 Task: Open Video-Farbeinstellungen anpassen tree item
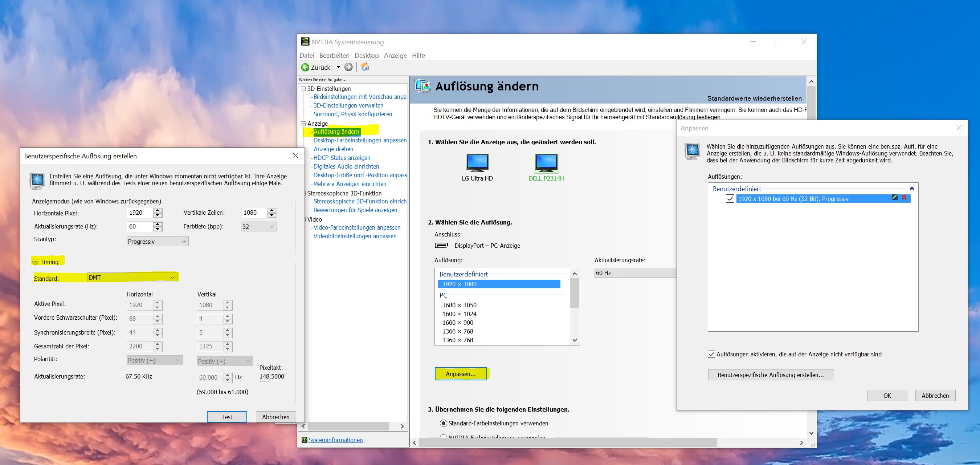pyautogui.click(x=357, y=227)
